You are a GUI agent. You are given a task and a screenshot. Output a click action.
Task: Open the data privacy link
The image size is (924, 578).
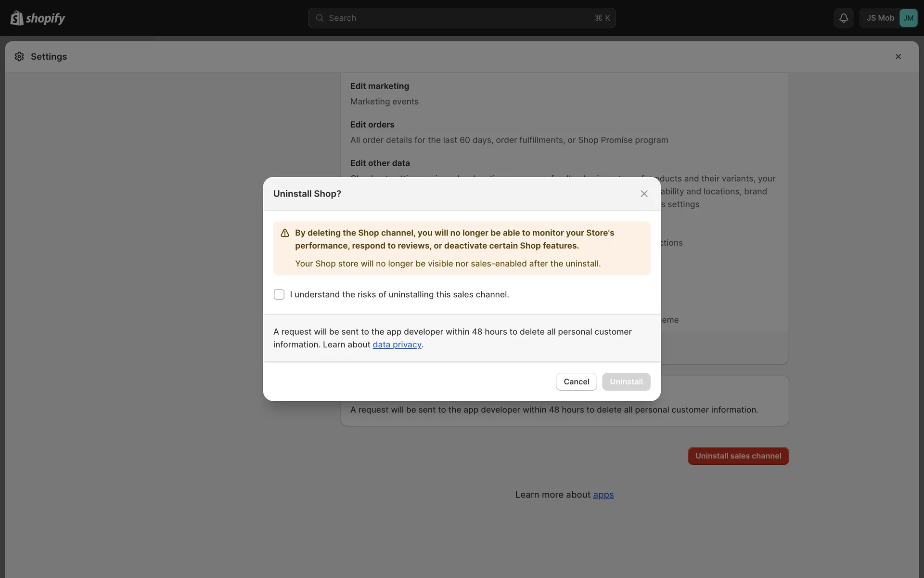coord(397,345)
